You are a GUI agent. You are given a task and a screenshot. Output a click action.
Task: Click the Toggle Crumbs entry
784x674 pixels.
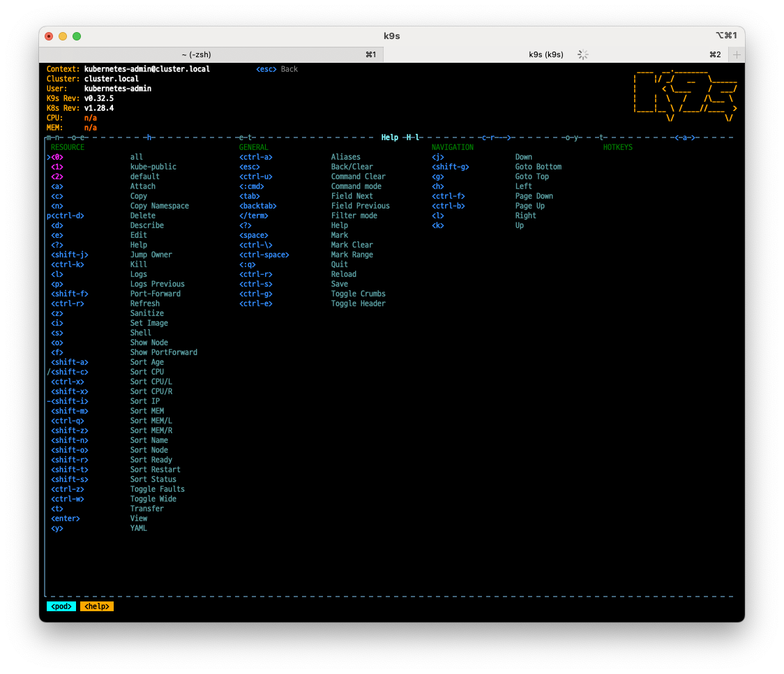pyautogui.click(x=358, y=294)
